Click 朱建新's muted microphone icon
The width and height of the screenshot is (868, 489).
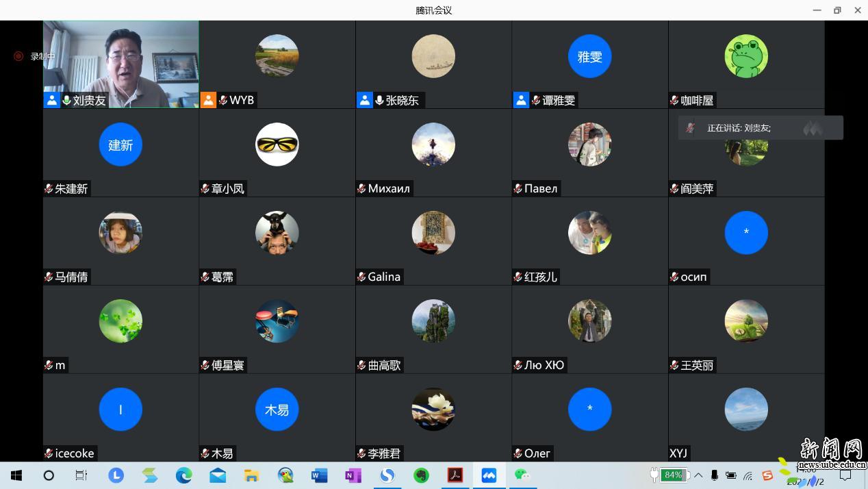point(49,188)
